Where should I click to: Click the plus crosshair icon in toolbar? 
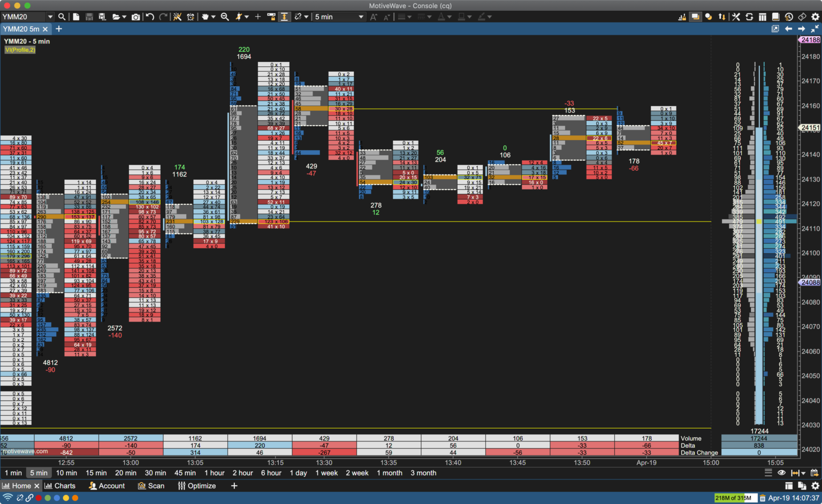click(x=257, y=17)
